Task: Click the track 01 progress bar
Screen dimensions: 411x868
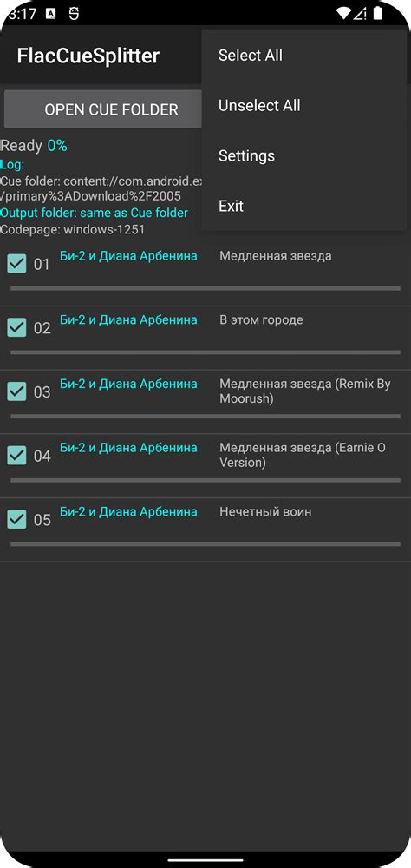Action: (205, 288)
